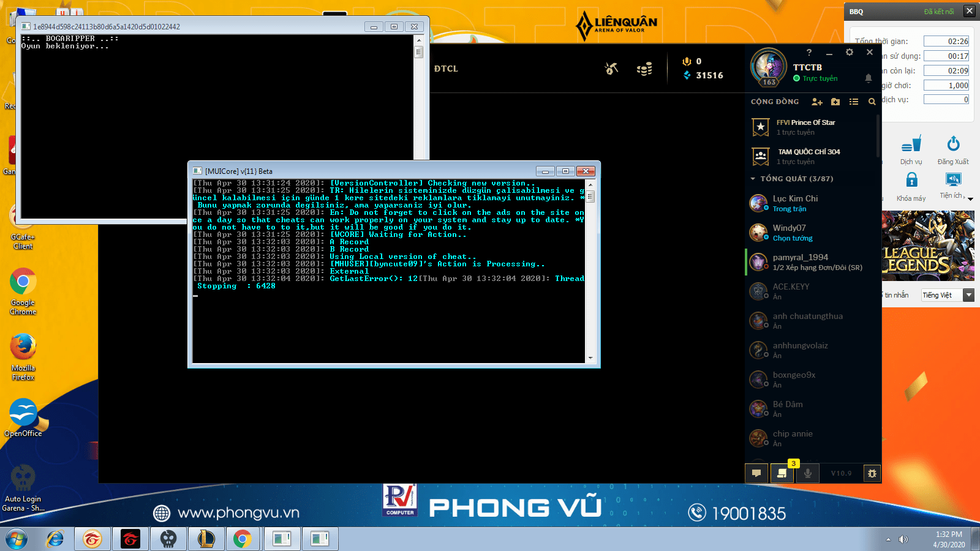Toggle the microphone icon in League client
This screenshot has width=980, height=551.
tap(808, 473)
